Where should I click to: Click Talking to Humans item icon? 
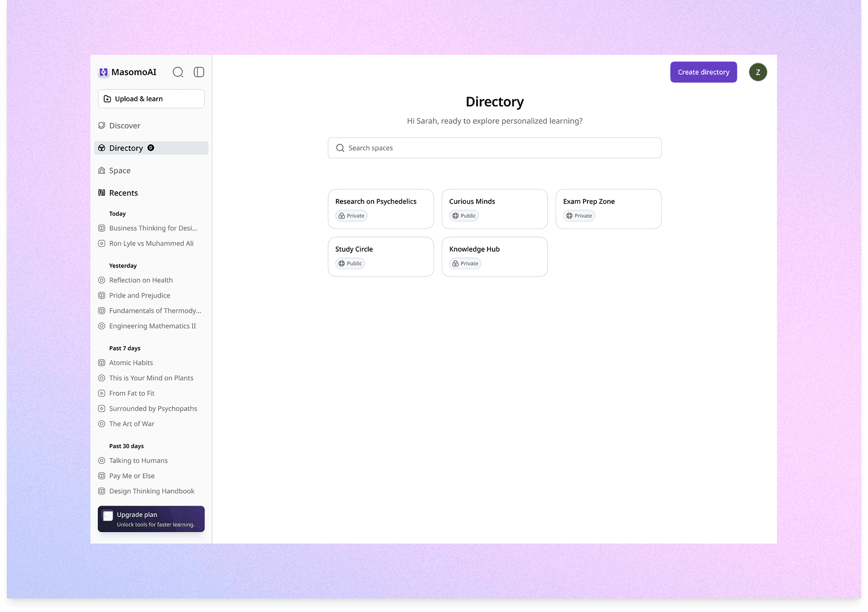click(x=102, y=461)
